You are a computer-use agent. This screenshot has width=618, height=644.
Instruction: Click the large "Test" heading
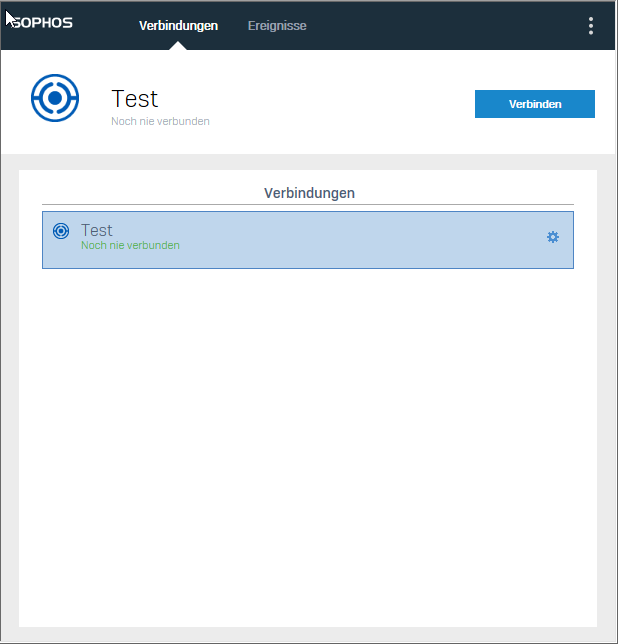click(x=135, y=99)
